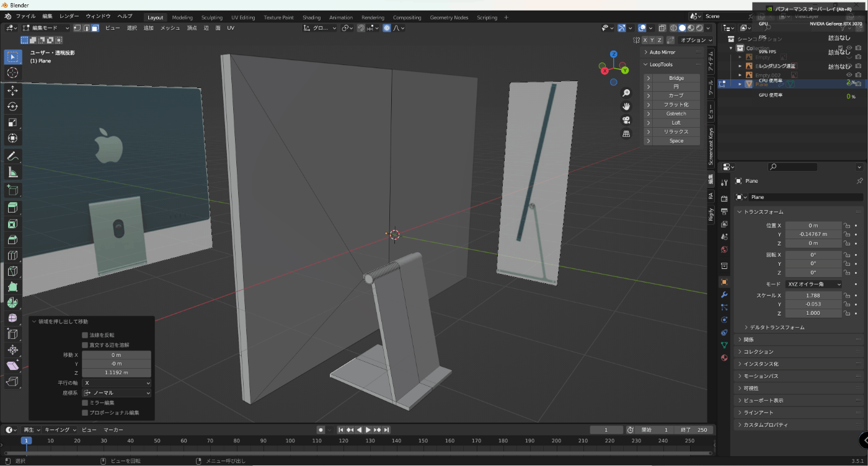Select the Bevel tool
This screenshot has width=868, height=466.
[12, 239]
